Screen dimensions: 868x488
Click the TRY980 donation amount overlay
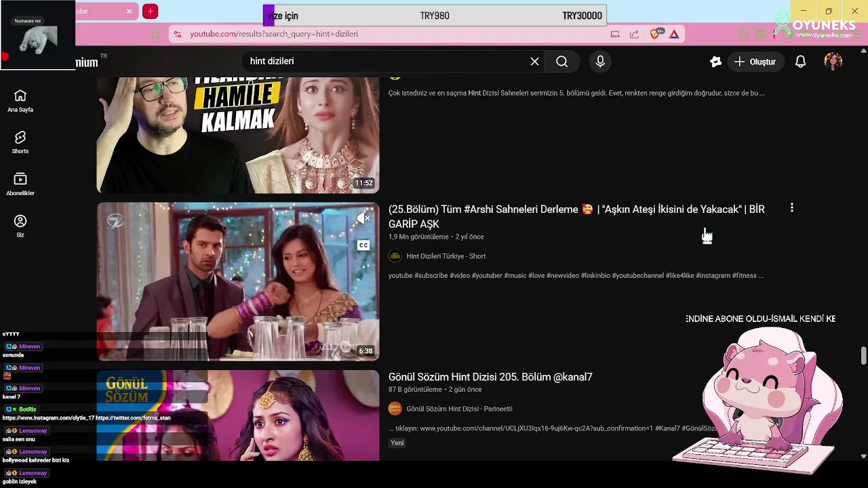point(435,16)
